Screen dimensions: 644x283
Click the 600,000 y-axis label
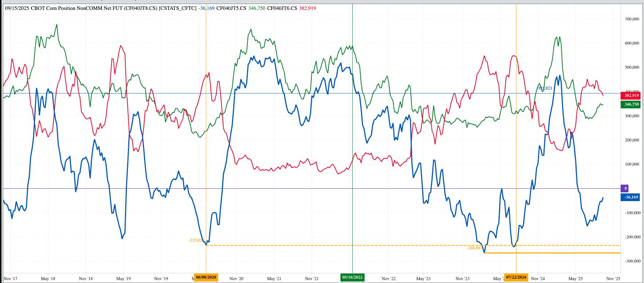632,43
